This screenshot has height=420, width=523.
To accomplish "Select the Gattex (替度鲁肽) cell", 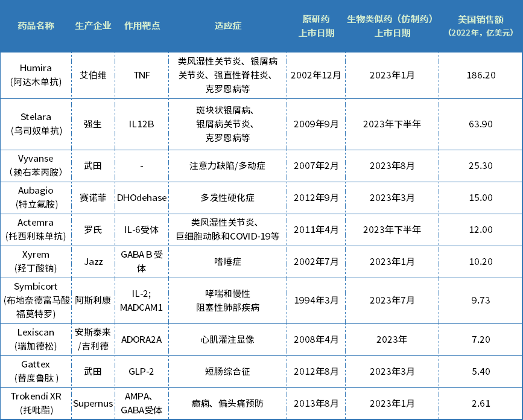I will [x=36, y=371].
